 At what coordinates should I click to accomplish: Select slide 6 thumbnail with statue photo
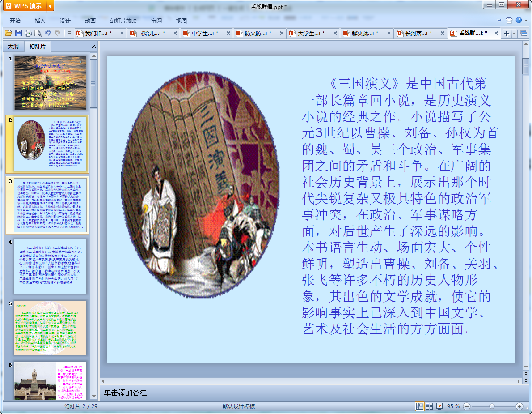click(x=50, y=381)
